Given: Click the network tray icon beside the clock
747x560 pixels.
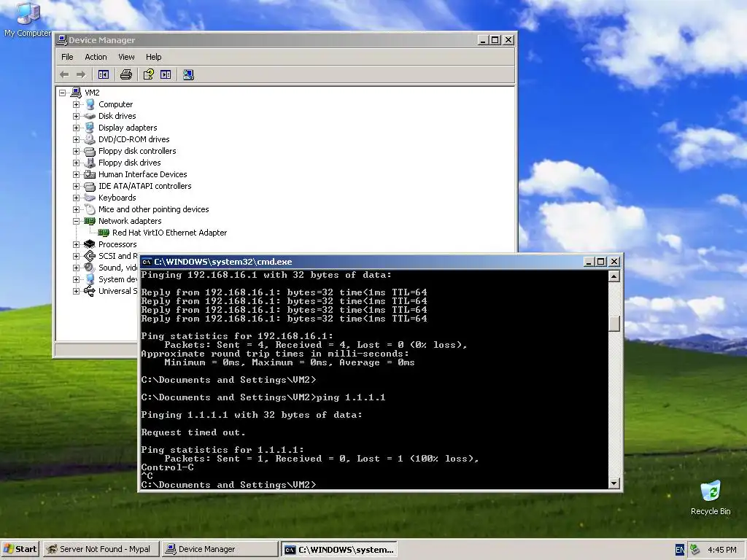Looking at the screenshot, I should tap(695, 550).
